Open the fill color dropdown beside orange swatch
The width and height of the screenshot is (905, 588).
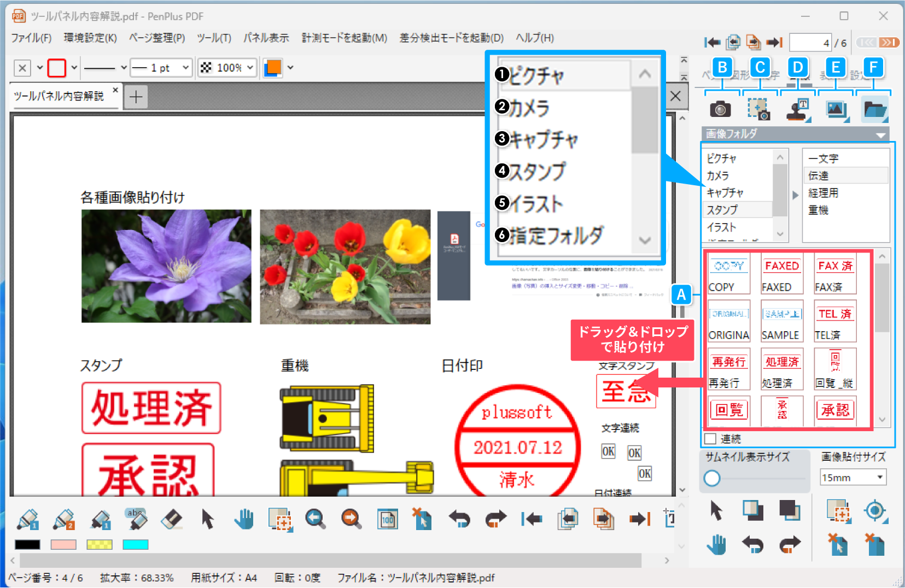[x=290, y=68]
